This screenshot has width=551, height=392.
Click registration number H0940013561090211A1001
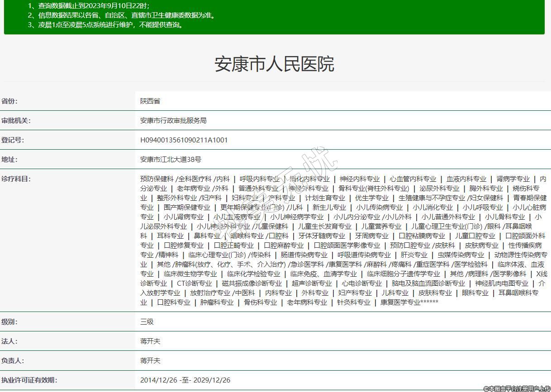(184, 140)
